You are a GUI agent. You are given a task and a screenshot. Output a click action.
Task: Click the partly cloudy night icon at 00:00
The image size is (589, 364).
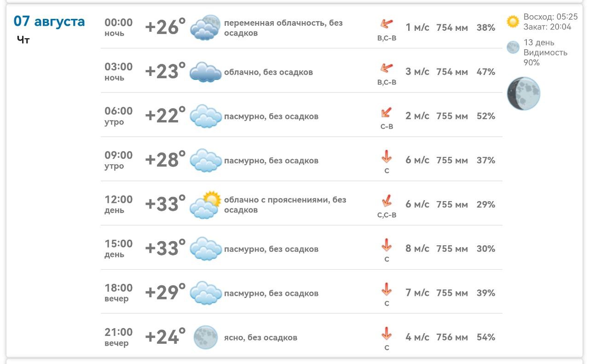pyautogui.click(x=205, y=28)
